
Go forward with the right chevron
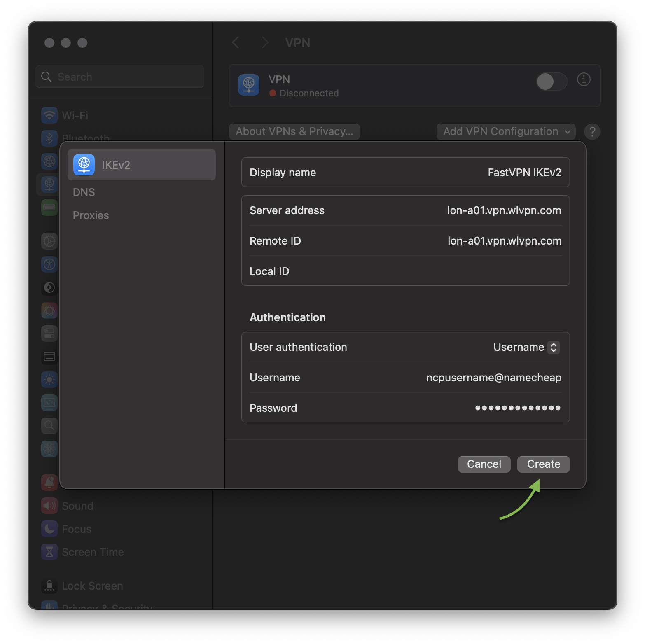coord(265,42)
